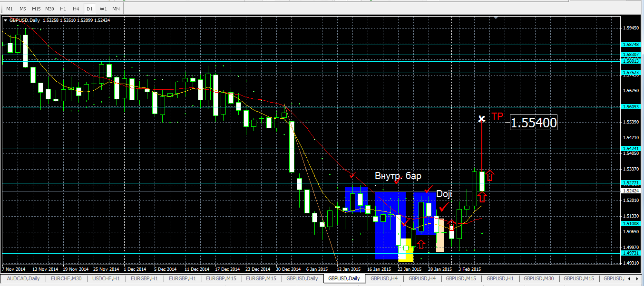The image size is (644, 286).
Task: Click the 1.58307 price level tag
Action: (x=631, y=55)
